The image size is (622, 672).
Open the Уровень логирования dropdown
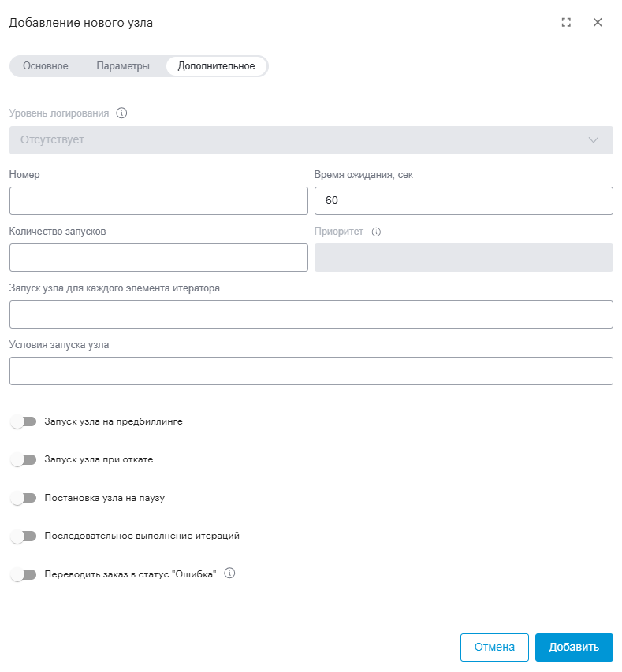311,140
